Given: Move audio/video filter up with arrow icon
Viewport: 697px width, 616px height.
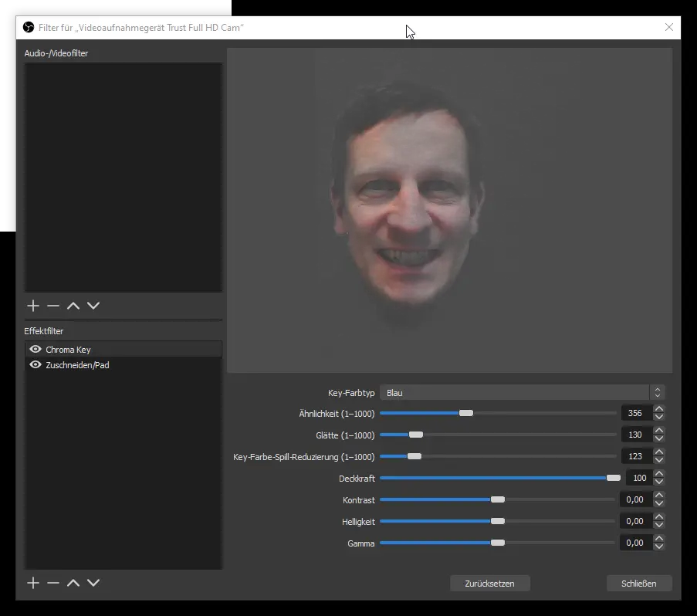Looking at the screenshot, I should [73, 306].
